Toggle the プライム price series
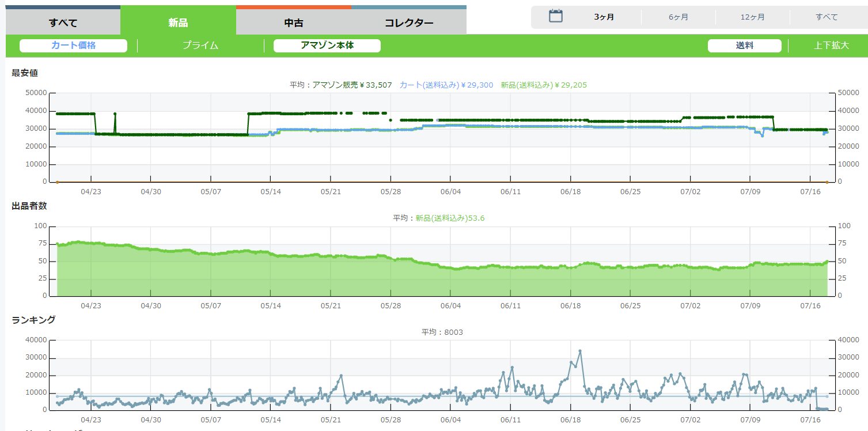The height and width of the screenshot is (431, 868). point(200,46)
